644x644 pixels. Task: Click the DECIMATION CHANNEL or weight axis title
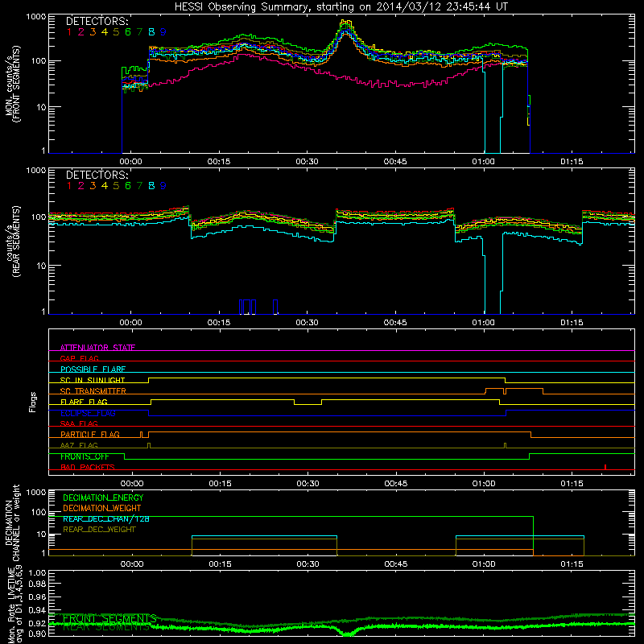[x=12, y=523]
